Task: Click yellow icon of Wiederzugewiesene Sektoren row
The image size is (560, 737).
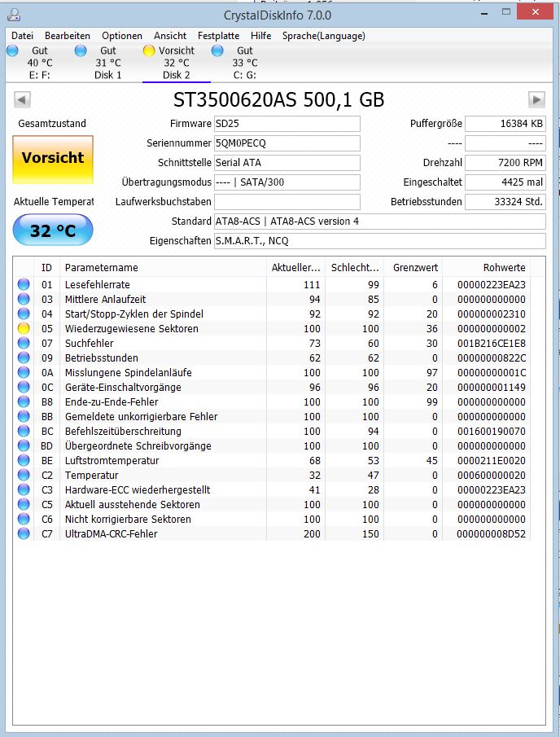Action: pyautogui.click(x=24, y=328)
